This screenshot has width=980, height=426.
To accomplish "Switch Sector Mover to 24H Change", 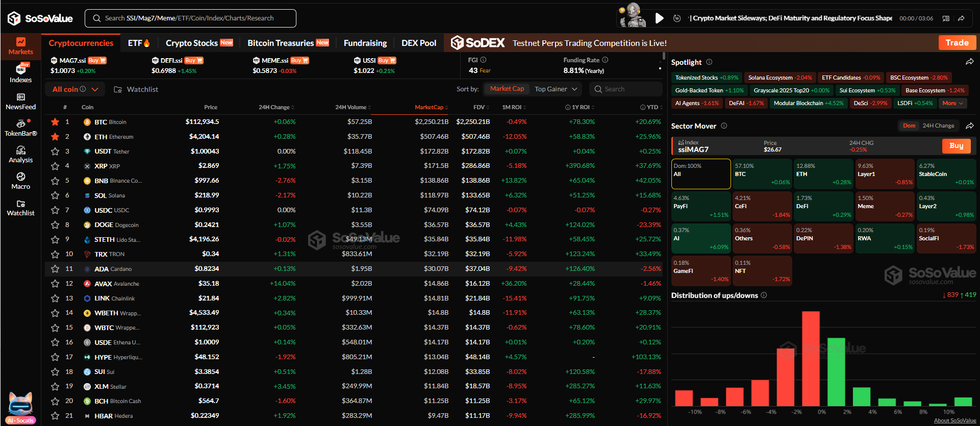I will 938,126.
